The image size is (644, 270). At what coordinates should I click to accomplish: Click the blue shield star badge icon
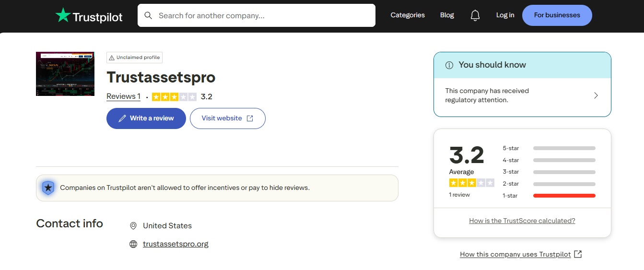click(x=48, y=188)
